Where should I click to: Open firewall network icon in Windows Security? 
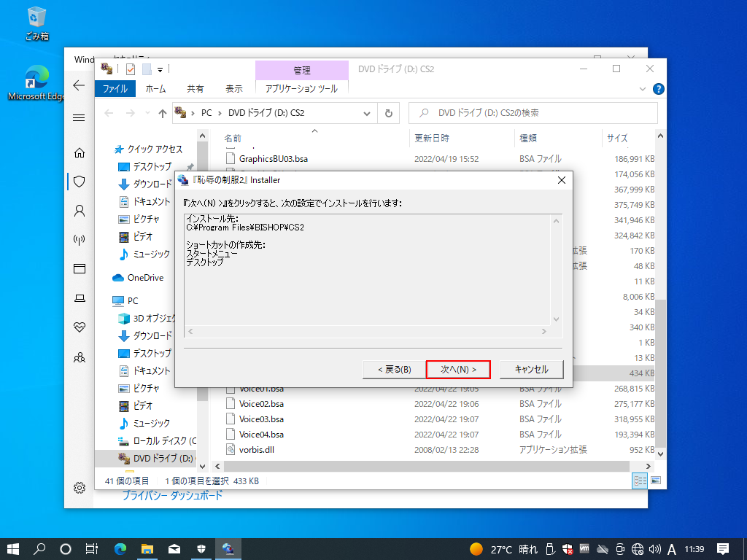[79, 239]
